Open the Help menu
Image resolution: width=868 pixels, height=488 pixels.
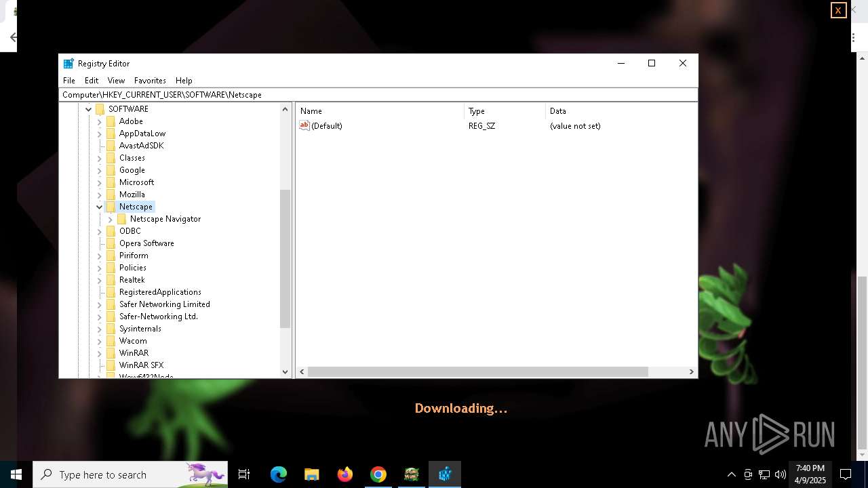click(184, 80)
